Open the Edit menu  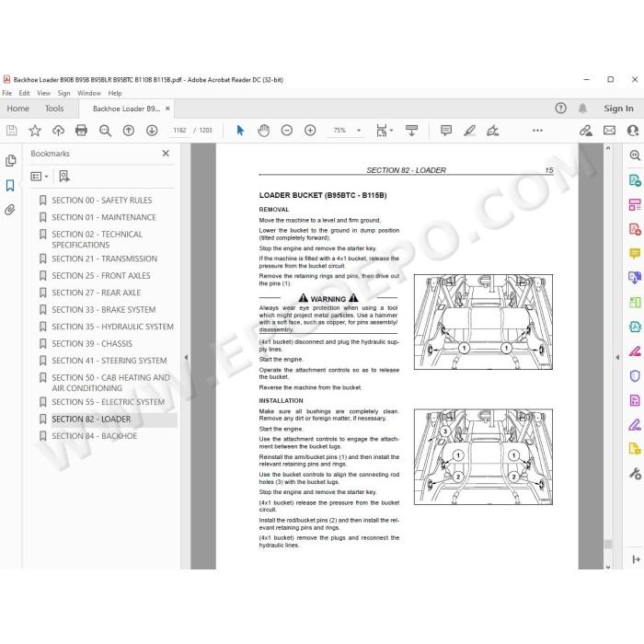coord(24,93)
